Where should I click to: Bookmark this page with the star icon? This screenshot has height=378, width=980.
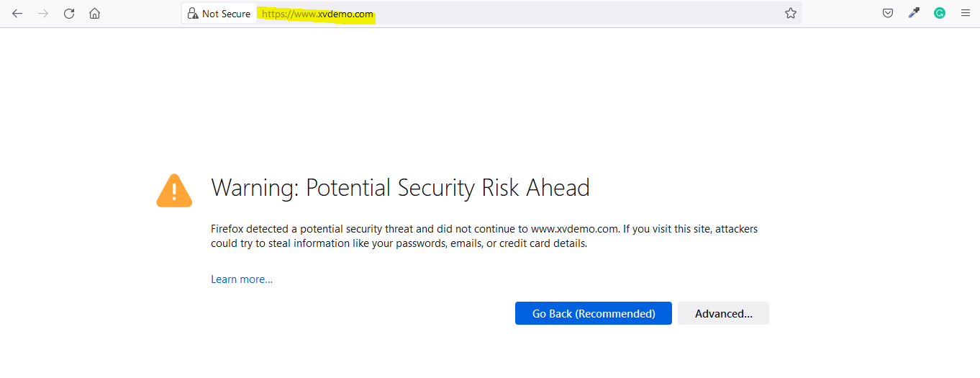coord(791,13)
